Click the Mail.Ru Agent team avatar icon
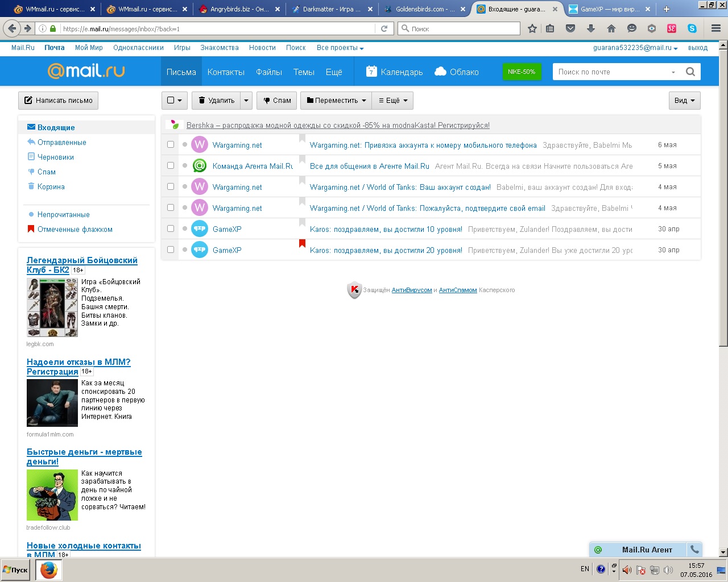728x582 pixels. tap(199, 166)
